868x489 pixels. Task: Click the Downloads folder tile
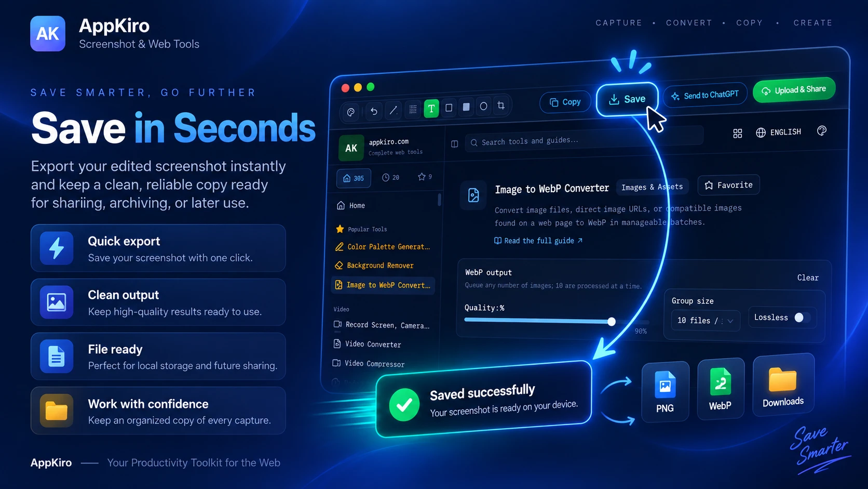(x=783, y=385)
